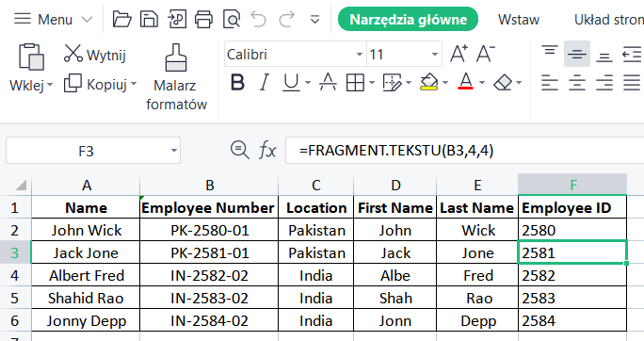Viewport: 644px width, 341px height.
Task: Toggle Italic formatting
Action: (265, 83)
